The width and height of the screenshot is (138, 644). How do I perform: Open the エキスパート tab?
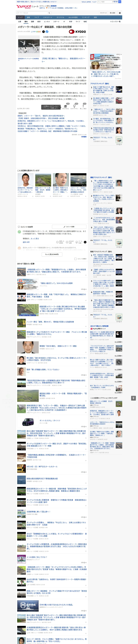[x=48, y=17]
